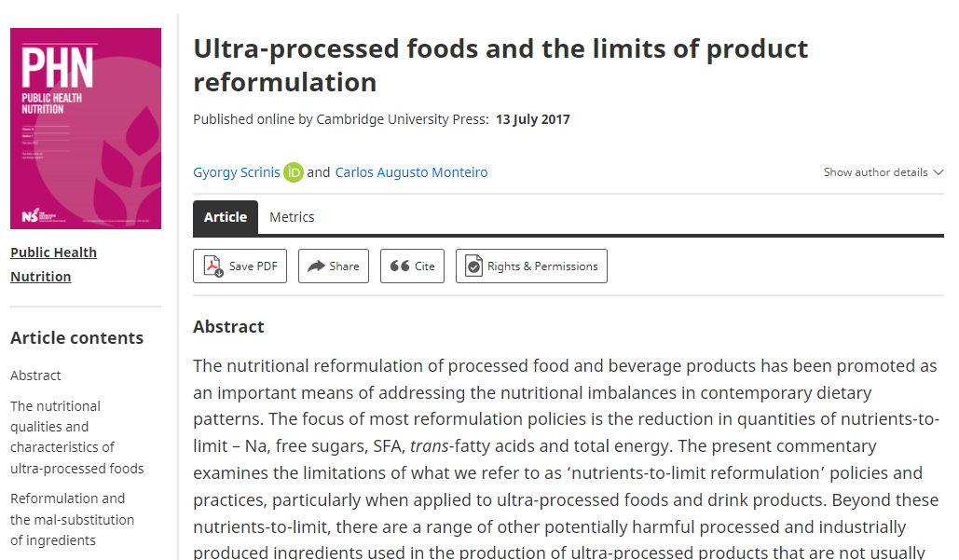Open the Public Health Nutrition journal link
The height and width of the screenshot is (560, 959).
click(54, 264)
